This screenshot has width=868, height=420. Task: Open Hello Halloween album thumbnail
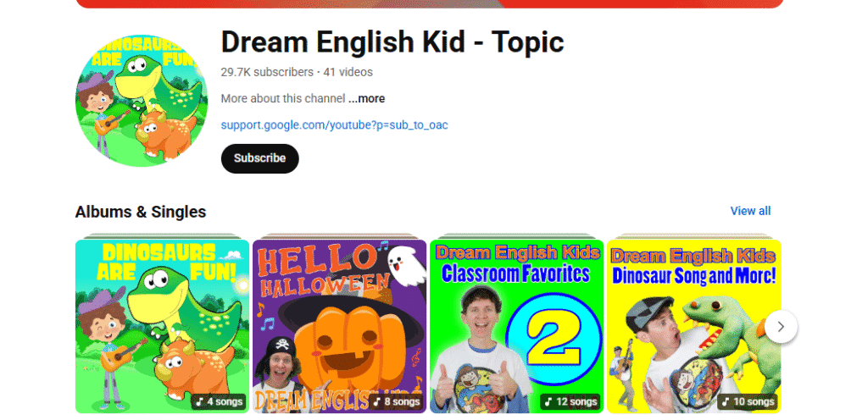[x=339, y=326]
